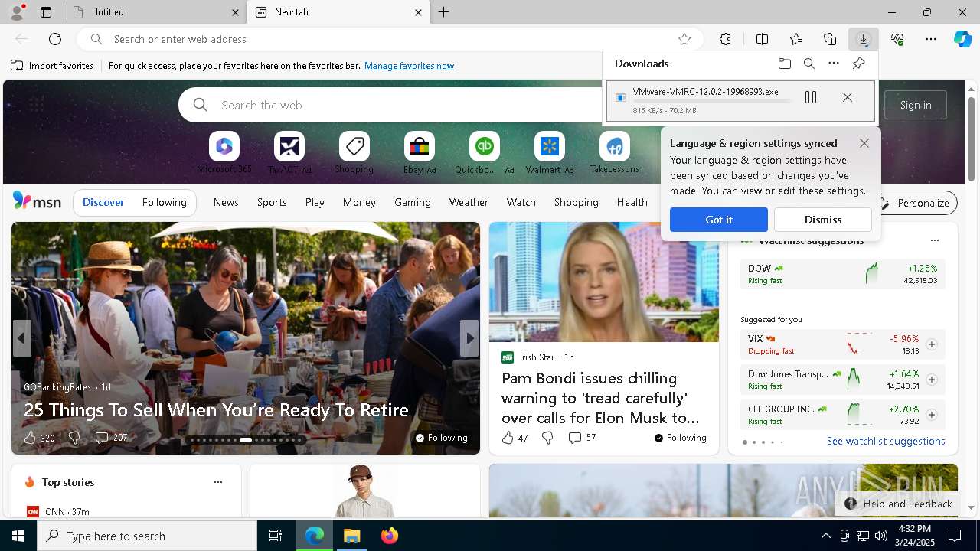Image resolution: width=980 pixels, height=551 pixels.
Task: Dislike the retire article
Action: tap(74, 438)
